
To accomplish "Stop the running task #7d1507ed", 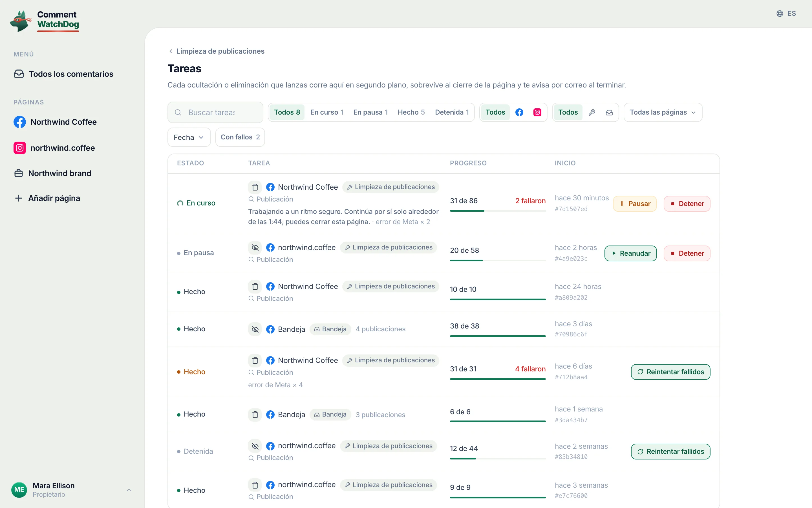I will pyautogui.click(x=687, y=203).
